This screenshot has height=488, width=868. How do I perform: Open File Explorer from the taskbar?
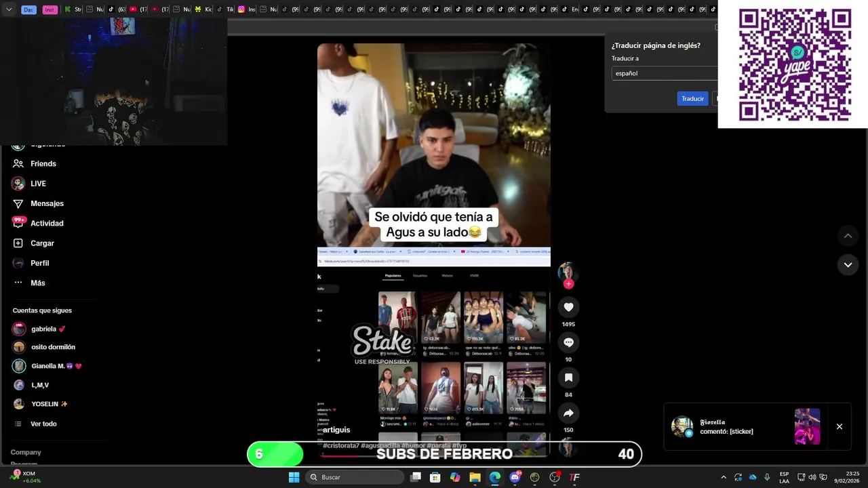[x=475, y=477]
